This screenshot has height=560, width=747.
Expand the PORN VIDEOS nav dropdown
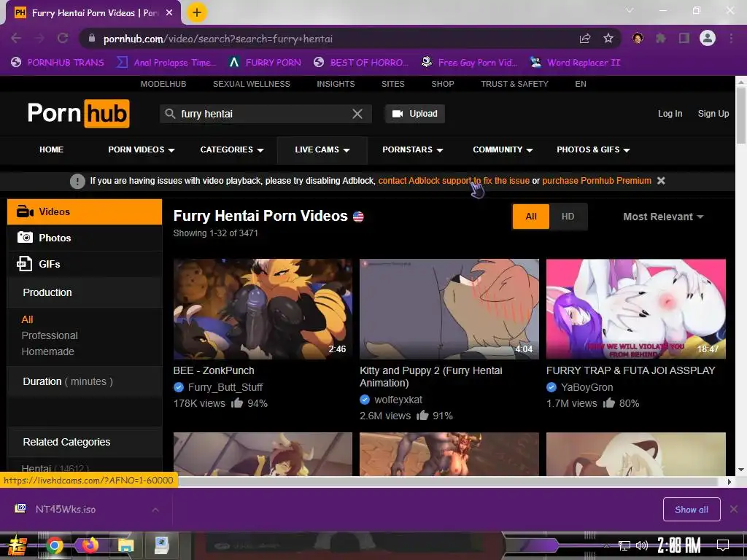(x=142, y=149)
